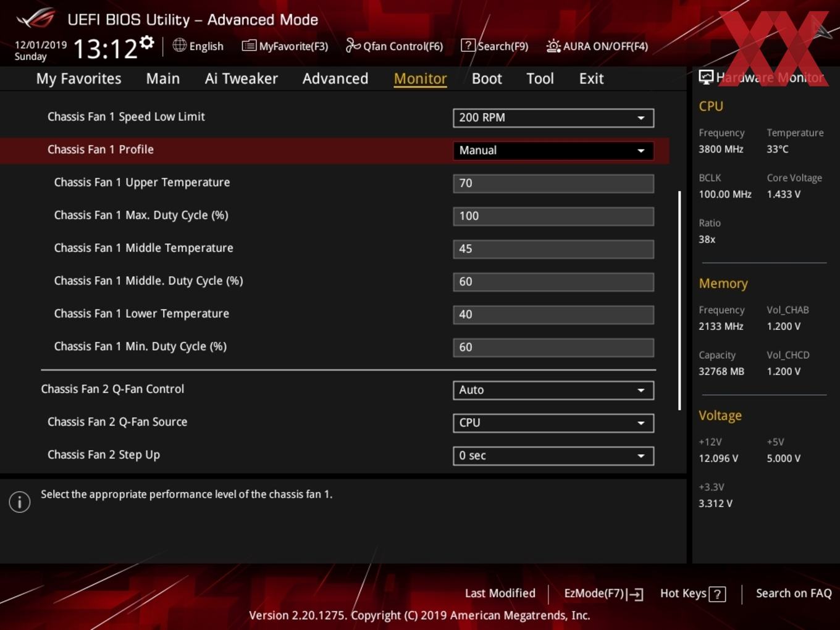Click the English language button

[198, 46]
